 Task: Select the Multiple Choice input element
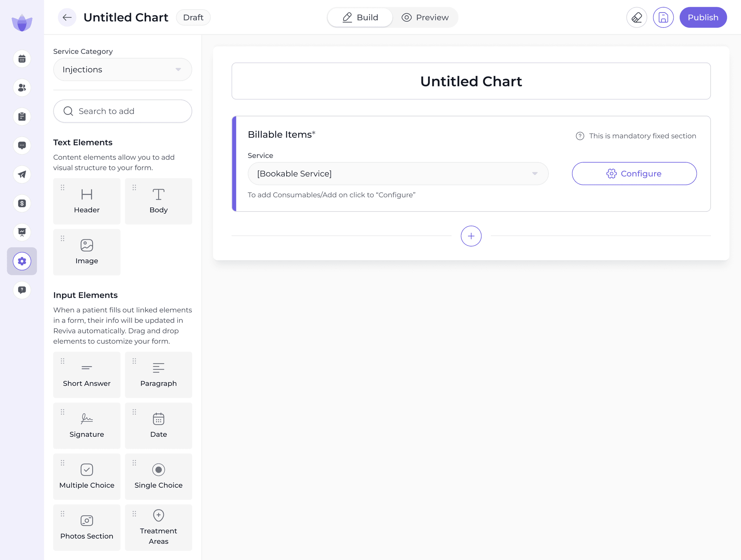pyautogui.click(x=87, y=476)
